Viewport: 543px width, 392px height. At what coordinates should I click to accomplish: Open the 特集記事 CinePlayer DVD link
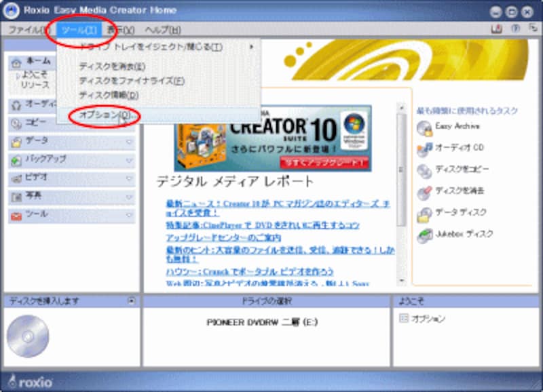tap(263, 226)
